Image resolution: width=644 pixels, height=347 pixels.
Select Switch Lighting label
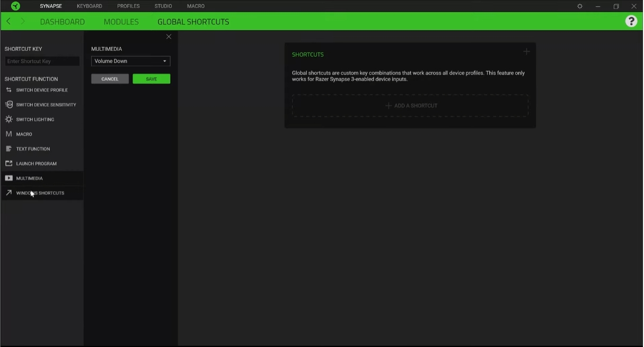pos(35,120)
